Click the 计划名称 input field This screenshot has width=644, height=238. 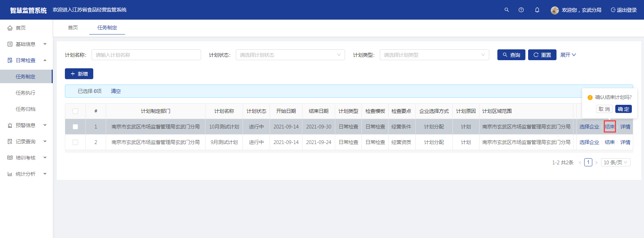146,55
